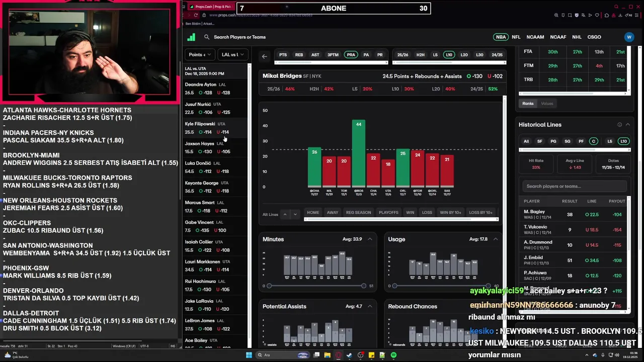Select Lauri Markkanen in the player list
The image size is (644, 362).
[216, 265]
